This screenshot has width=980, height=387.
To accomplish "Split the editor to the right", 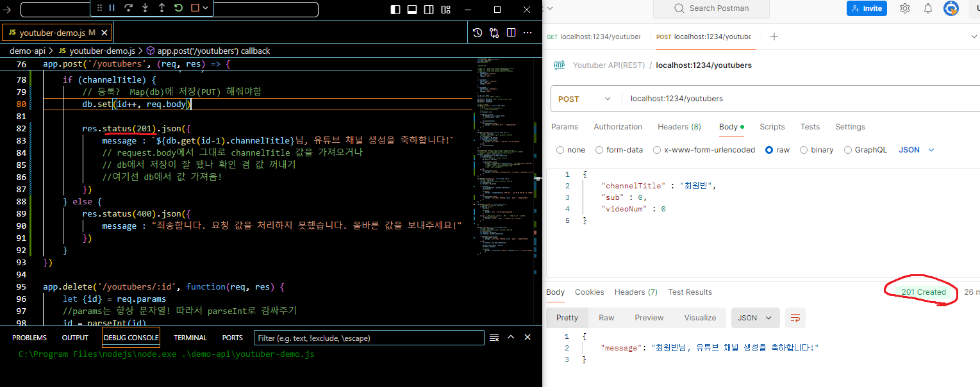I will pyautogui.click(x=511, y=33).
